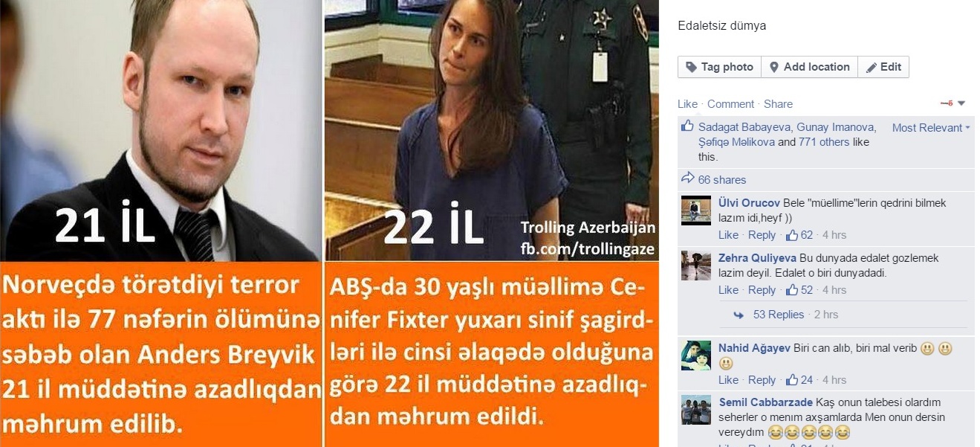Open the Most Relevant comment sorting dropdown

click(x=932, y=128)
